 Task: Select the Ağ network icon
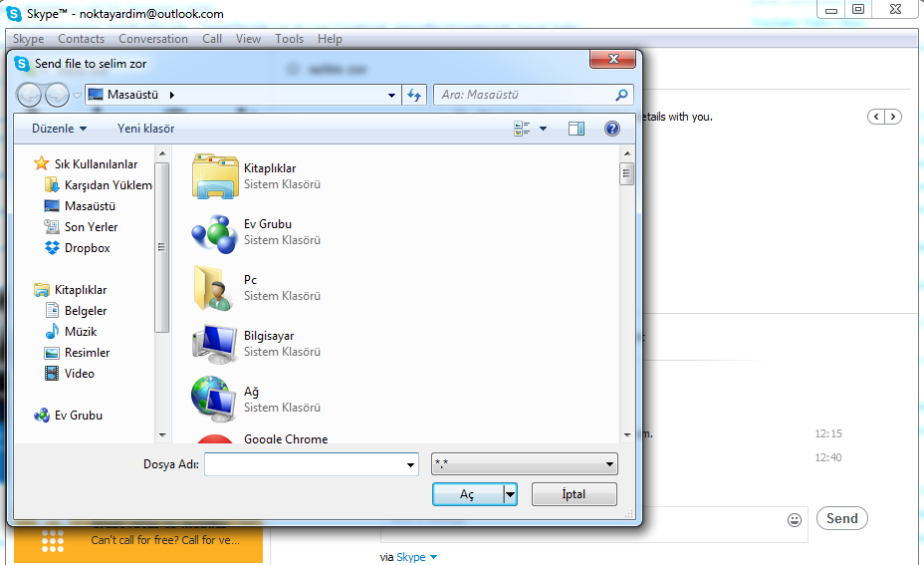(213, 399)
